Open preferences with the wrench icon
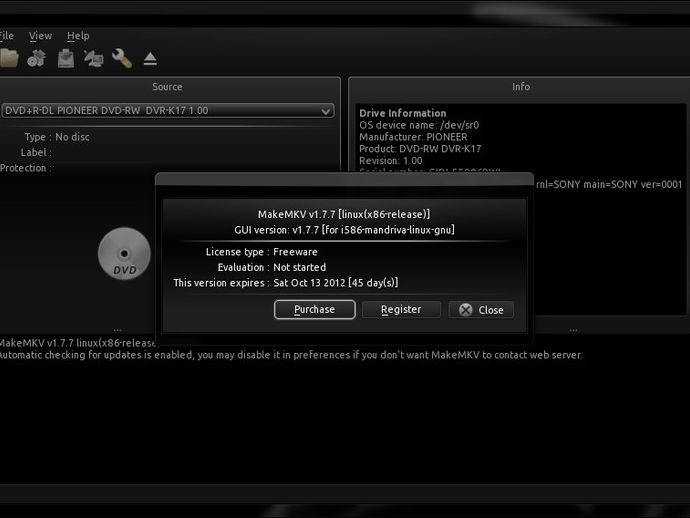The width and height of the screenshot is (690, 518). (122, 58)
